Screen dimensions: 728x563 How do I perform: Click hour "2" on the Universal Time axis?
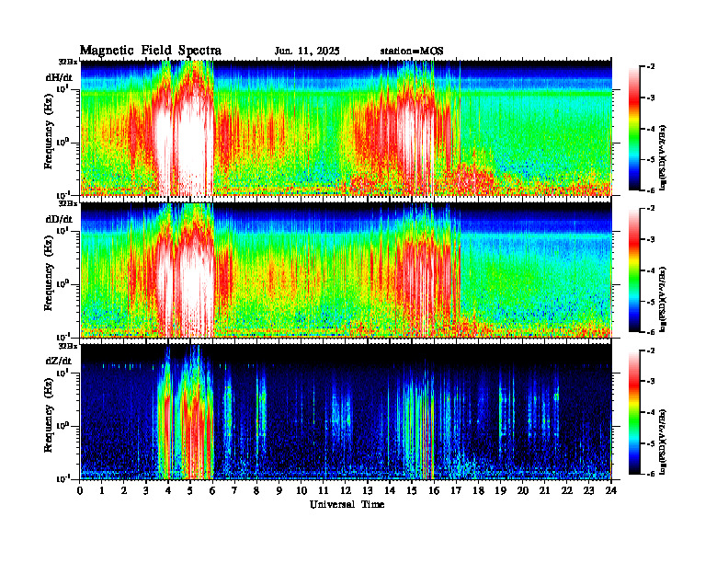point(124,490)
